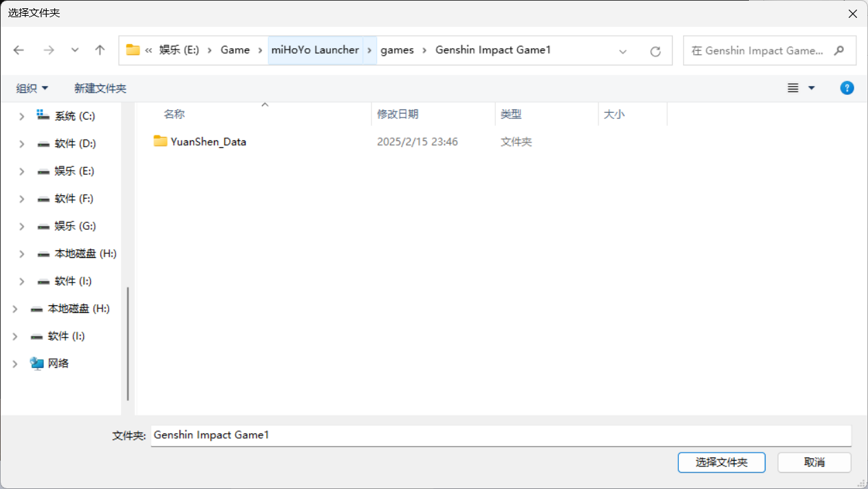868x489 pixels.
Task: Expand 软件 (D:) drive node
Action: (x=21, y=144)
